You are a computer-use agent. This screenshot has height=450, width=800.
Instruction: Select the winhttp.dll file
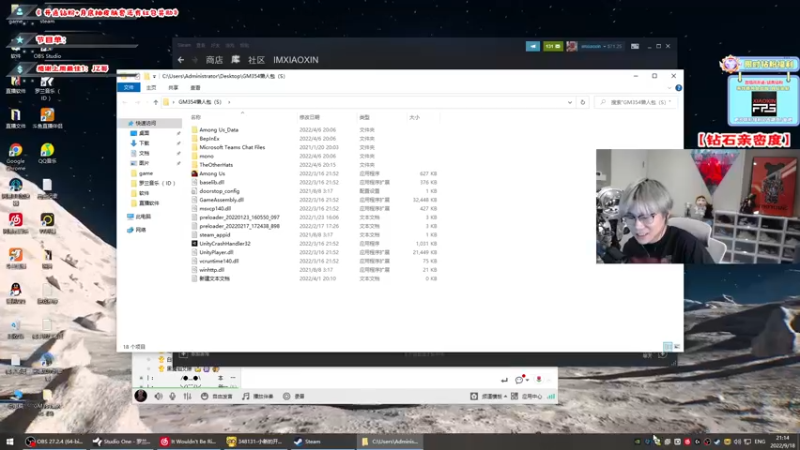[211, 269]
